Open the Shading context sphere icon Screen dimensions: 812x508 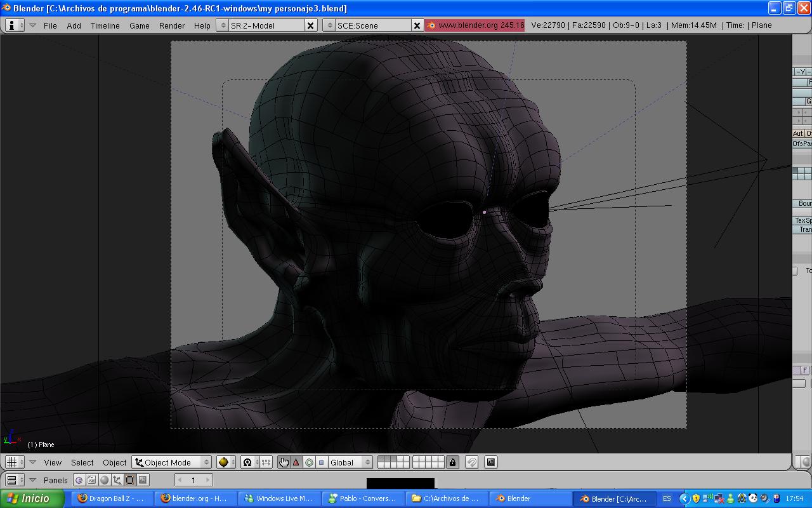105,480
